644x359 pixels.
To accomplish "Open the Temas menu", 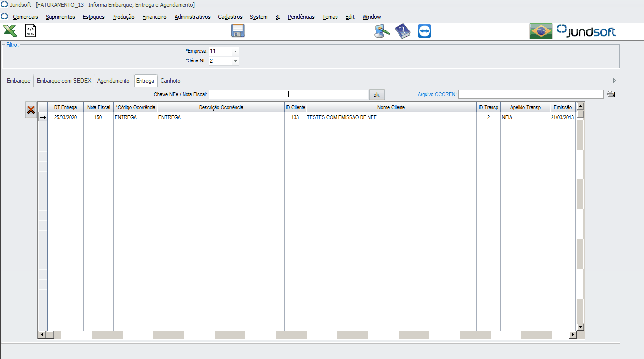I will (330, 17).
